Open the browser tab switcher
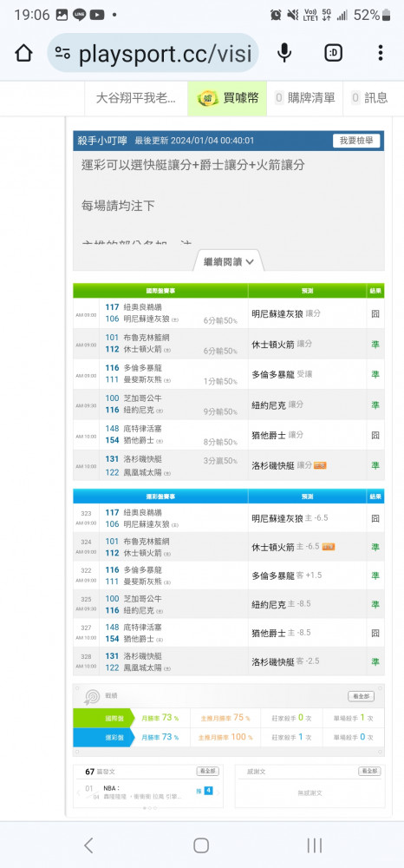Viewport: 404px width, 868px height. [x=333, y=53]
